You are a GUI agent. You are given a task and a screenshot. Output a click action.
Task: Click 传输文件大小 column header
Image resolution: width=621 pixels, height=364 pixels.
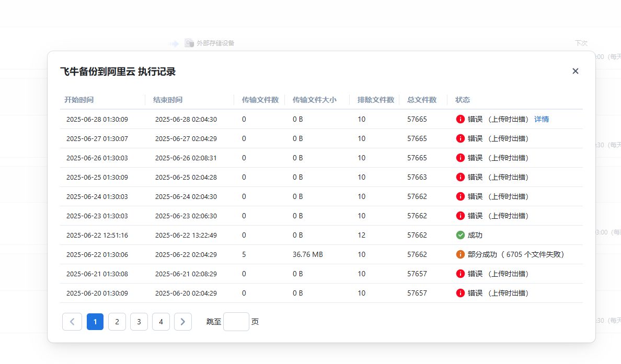315,100
